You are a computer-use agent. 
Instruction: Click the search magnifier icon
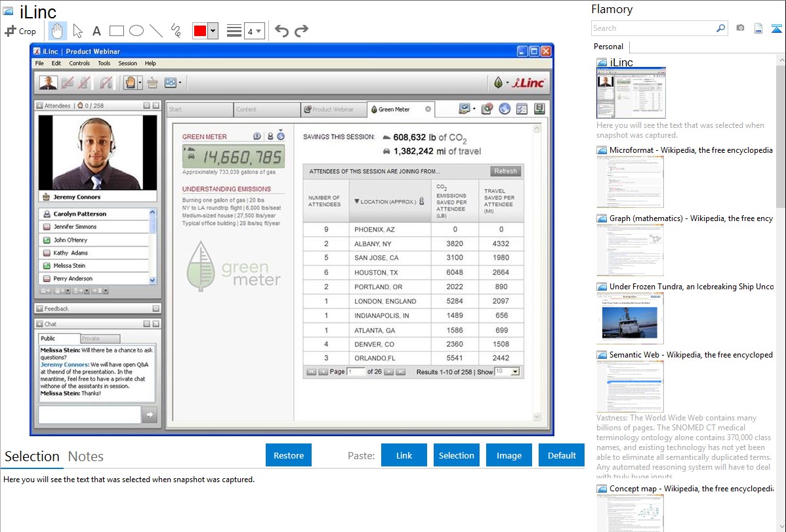[x=720, y=28]
